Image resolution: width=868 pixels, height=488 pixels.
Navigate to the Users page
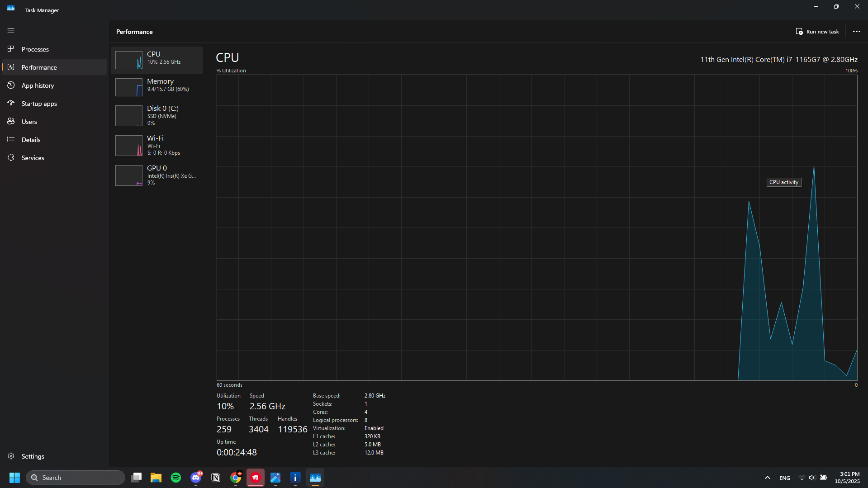[54, 121]
